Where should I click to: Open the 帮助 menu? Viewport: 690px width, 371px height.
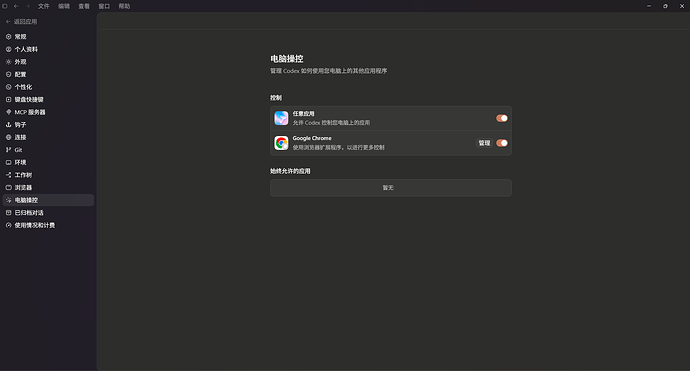124,6
